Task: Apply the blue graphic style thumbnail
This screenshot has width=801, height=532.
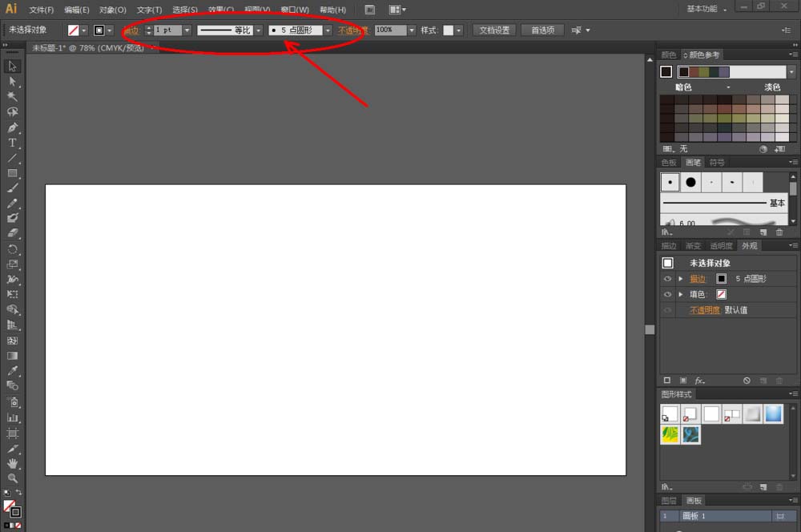Action: click(774, 414)
